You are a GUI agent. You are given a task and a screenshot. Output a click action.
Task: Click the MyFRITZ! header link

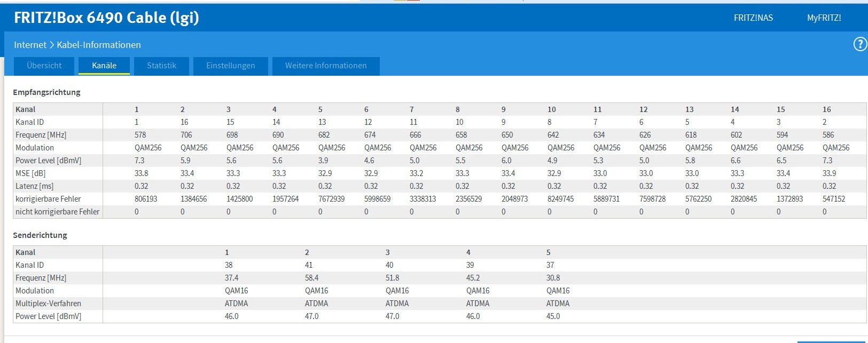[824, 18]
